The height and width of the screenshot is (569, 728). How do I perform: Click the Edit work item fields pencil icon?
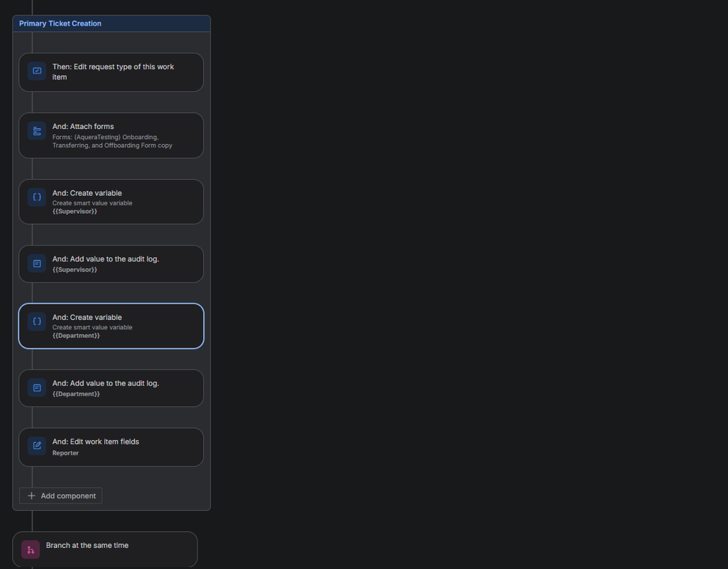click(36, 445)
